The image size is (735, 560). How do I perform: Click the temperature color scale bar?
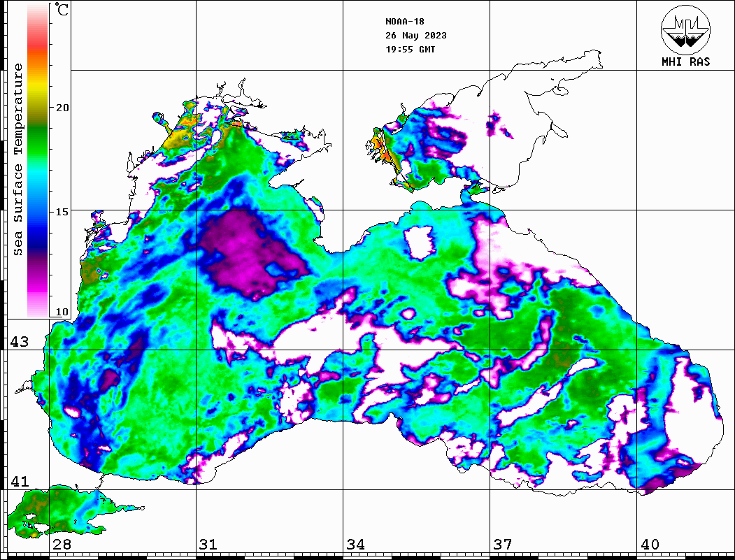click(38, 160)
